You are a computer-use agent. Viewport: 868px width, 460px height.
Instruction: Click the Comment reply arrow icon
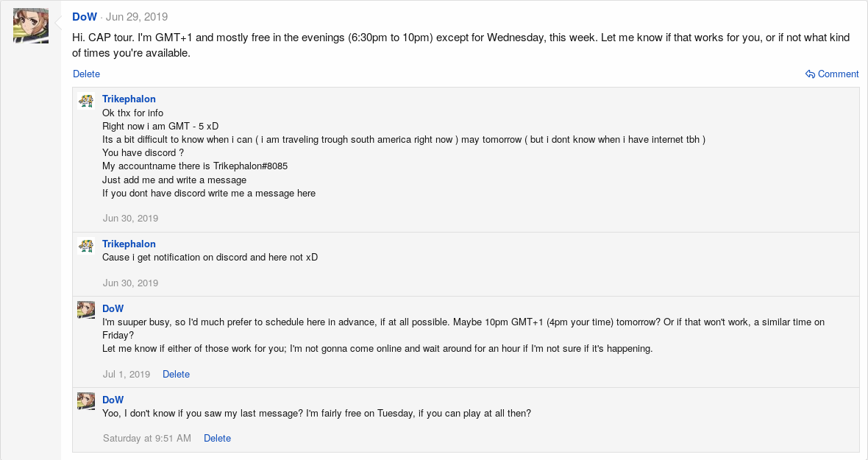pos(810,74)
